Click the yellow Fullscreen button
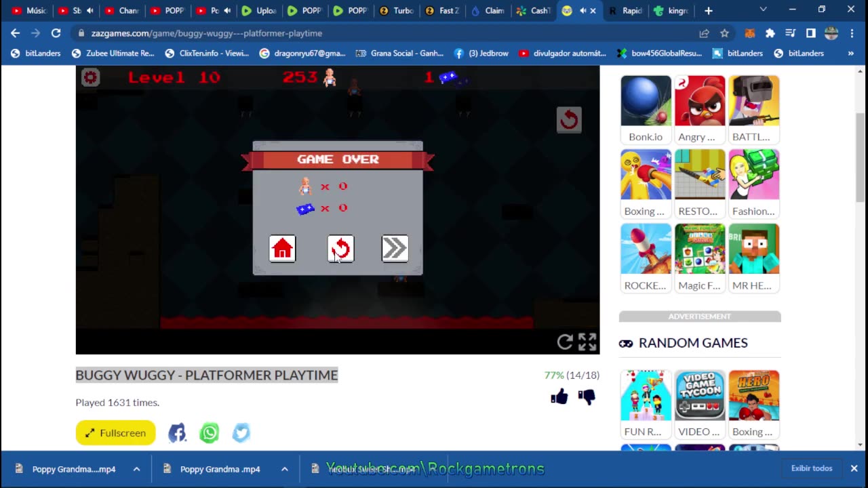 [115, 432]
